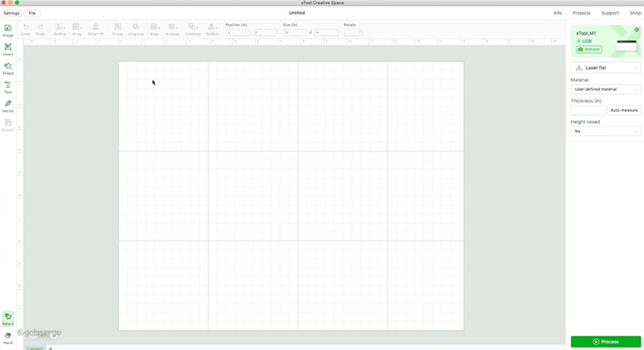Activate the Vector drawing tool
The height and width of the screenshot is (350, 644).
click(8, 105)
